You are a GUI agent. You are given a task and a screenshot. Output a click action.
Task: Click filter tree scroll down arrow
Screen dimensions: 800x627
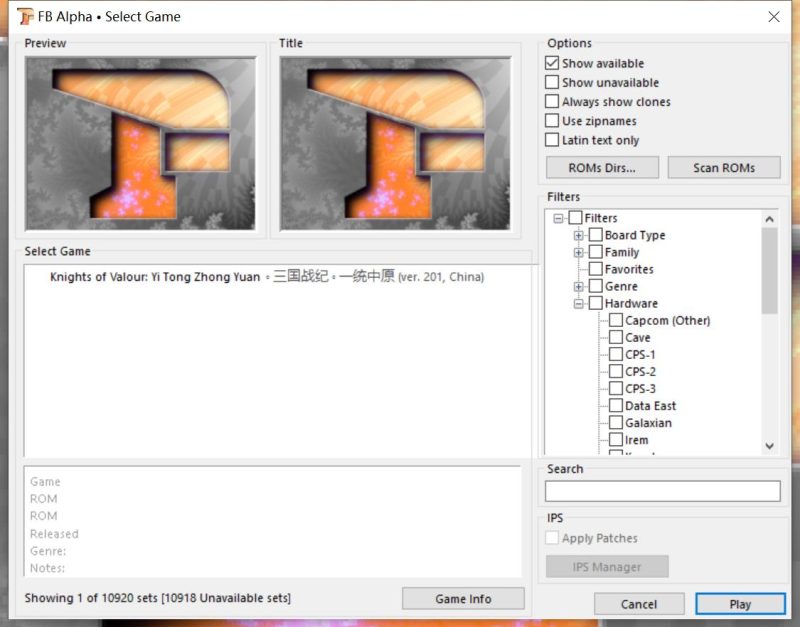pos(769,446)
